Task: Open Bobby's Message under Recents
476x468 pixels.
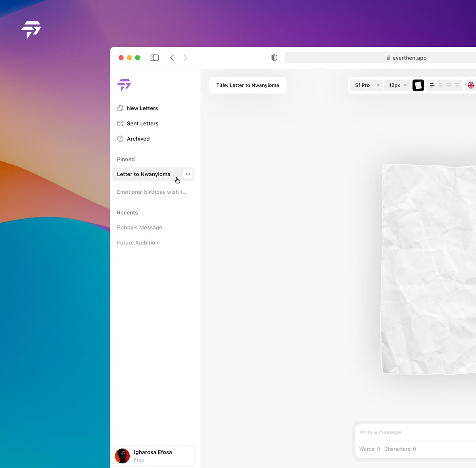Action: [x=140, y=227]
